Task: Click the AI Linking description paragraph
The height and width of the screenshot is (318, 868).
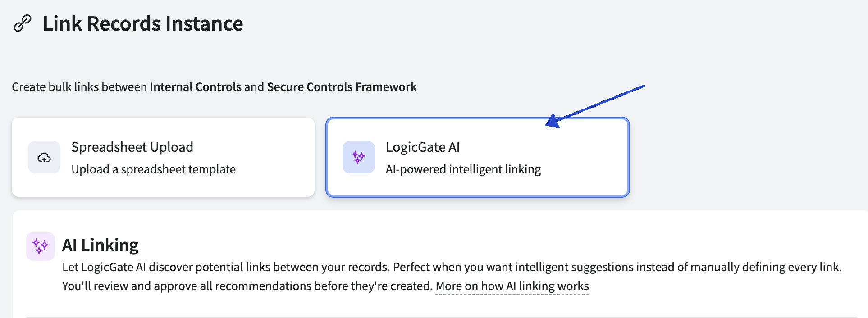Action: click(x=452, y=277)
